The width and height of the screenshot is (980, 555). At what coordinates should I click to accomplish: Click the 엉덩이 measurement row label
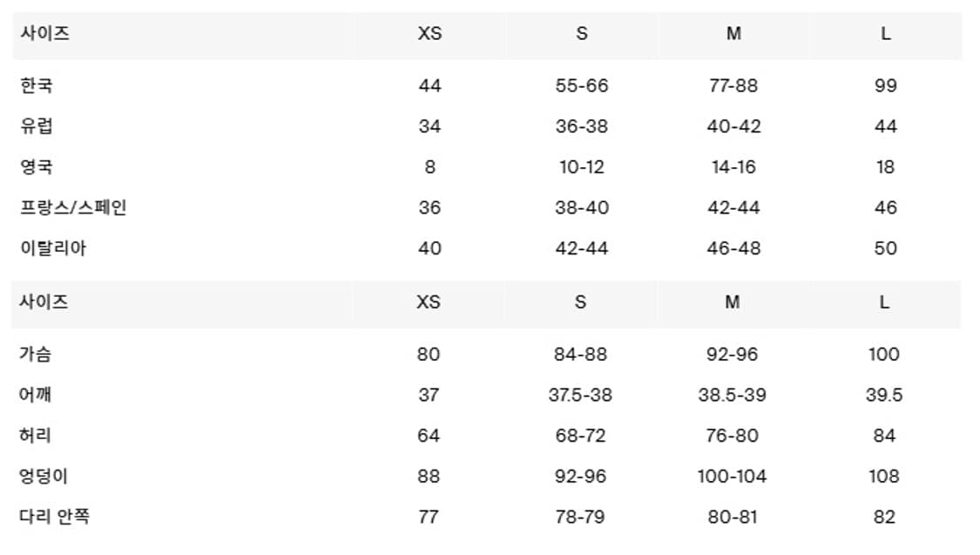coord(44,477)
